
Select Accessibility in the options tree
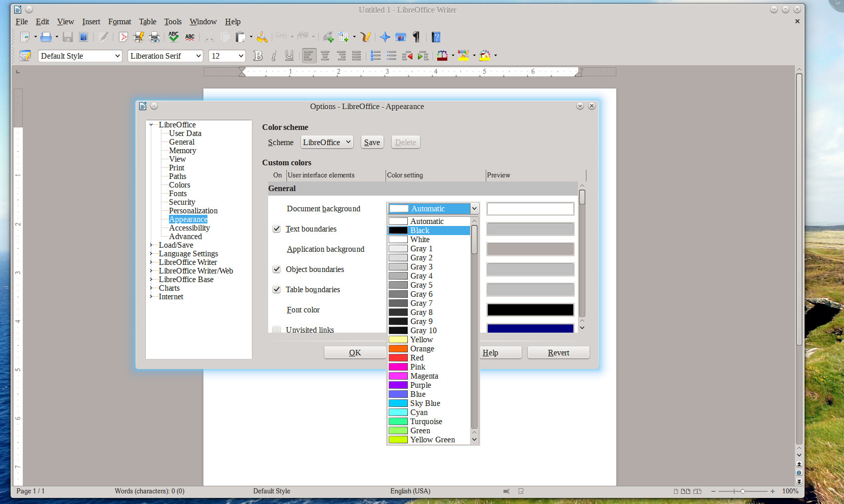[189, 228]
